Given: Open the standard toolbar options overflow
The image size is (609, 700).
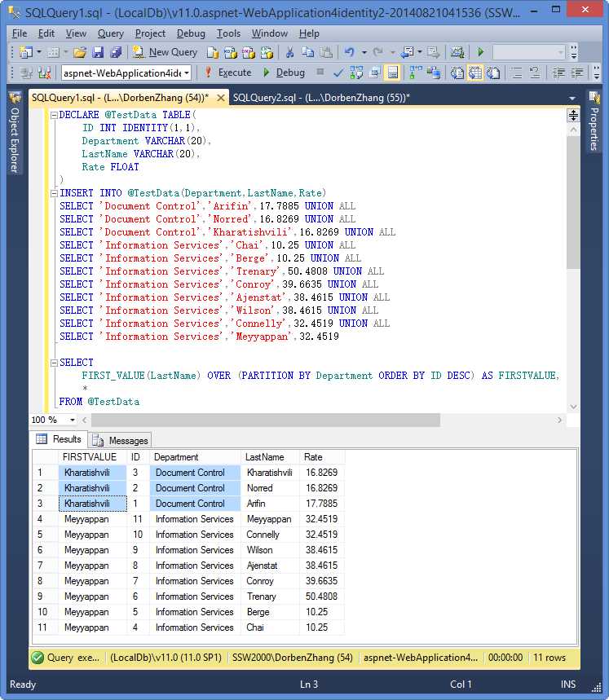Looking at the screenshot, I should coord(574,52).
